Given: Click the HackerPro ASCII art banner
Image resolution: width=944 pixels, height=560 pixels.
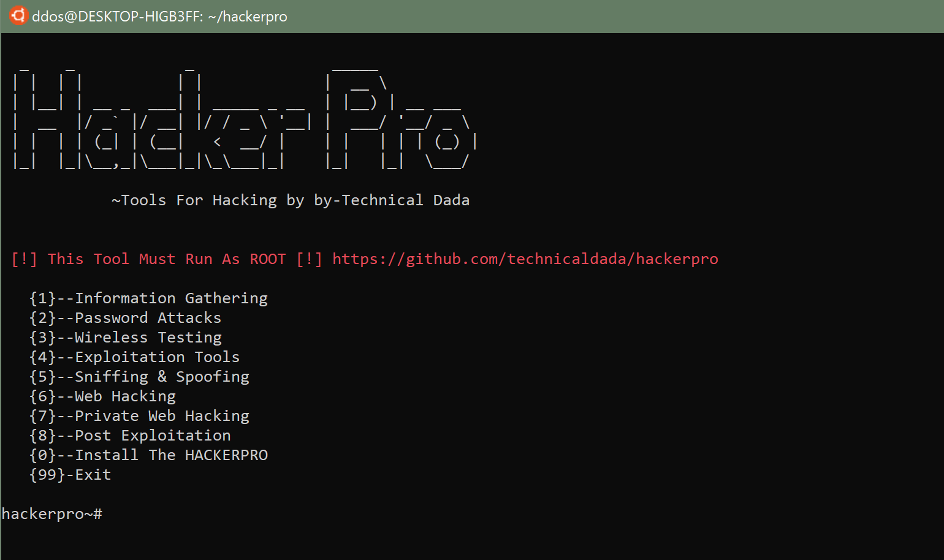Looking at the screenshot, I should pyautogui.click(x=245, y=118).
